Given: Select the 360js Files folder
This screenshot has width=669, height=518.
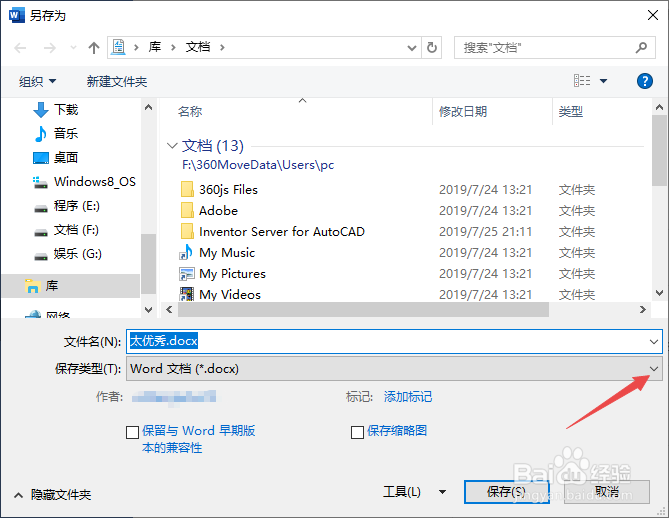Looking at the screenshot, I should pos(228,189).
